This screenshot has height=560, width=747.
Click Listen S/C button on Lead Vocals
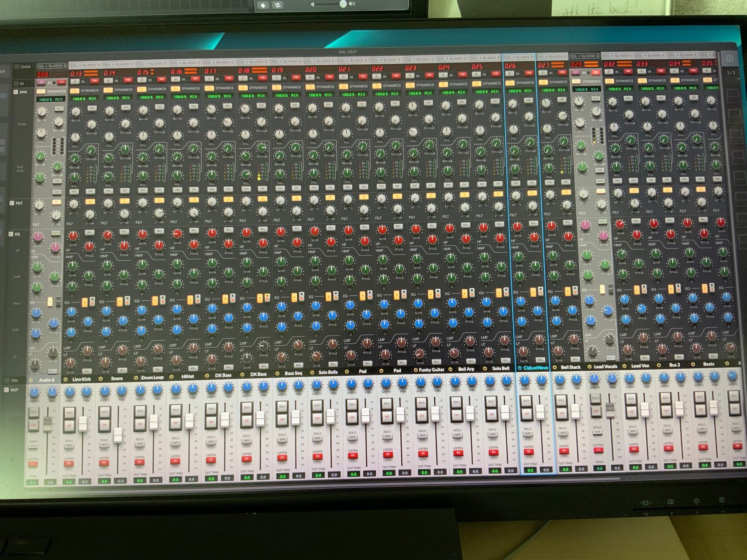(x=598, y=450)
